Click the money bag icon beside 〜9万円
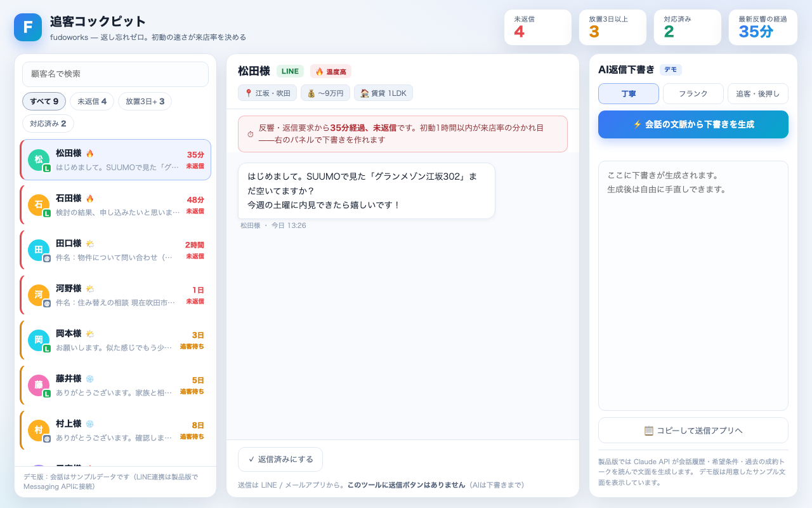 [311, 93]
